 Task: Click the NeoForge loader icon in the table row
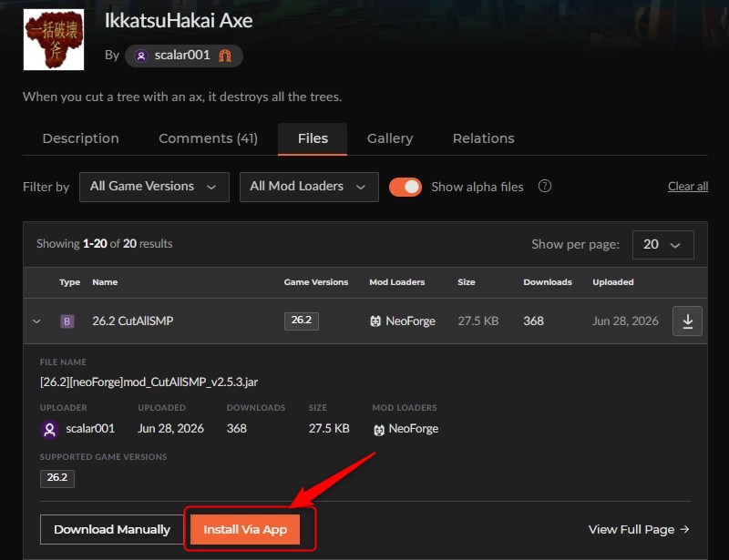pos(375,321)
